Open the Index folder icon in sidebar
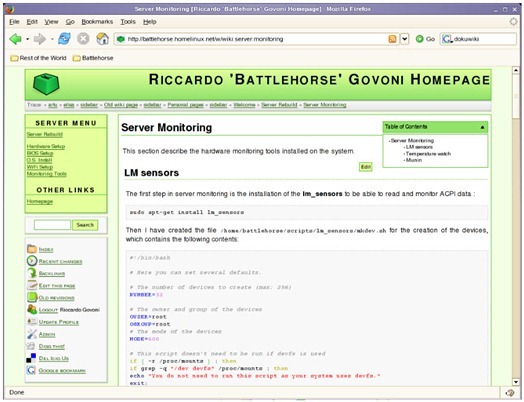The image size is (524, 402). [x=32, y=249]
